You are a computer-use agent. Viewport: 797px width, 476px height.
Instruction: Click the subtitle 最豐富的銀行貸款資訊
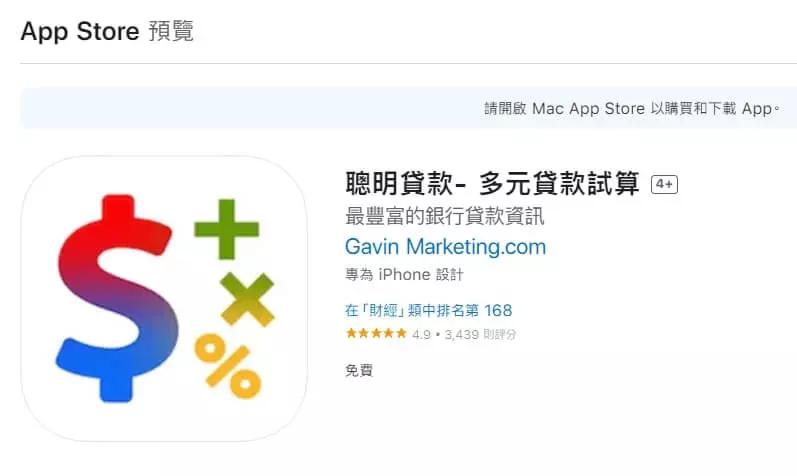tap(445, 216)
